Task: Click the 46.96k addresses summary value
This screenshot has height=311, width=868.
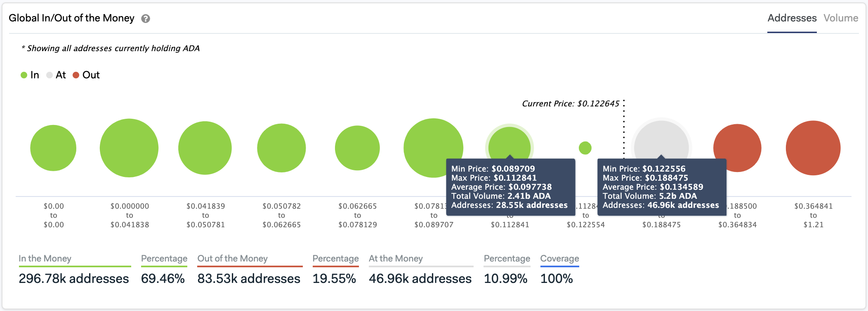Action: 420,279
